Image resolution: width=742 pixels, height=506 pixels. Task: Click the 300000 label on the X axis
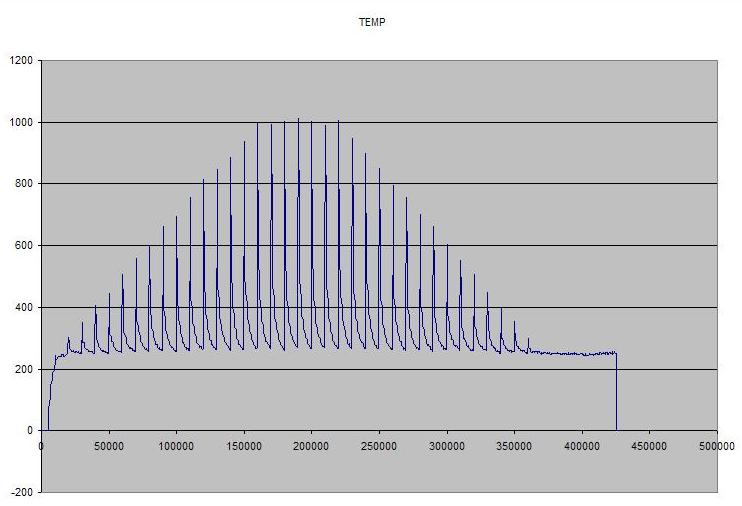click(446, 443)
